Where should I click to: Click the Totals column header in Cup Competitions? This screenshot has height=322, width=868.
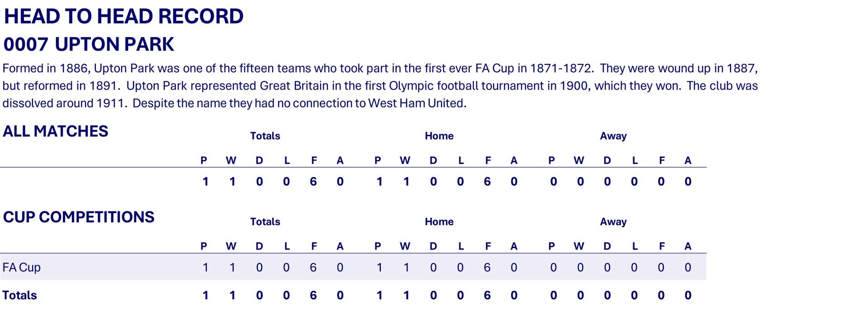(x=265, y=222)
